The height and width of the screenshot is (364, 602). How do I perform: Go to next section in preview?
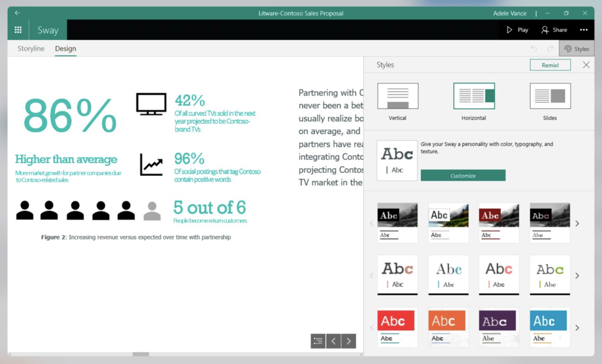[349, 341]
